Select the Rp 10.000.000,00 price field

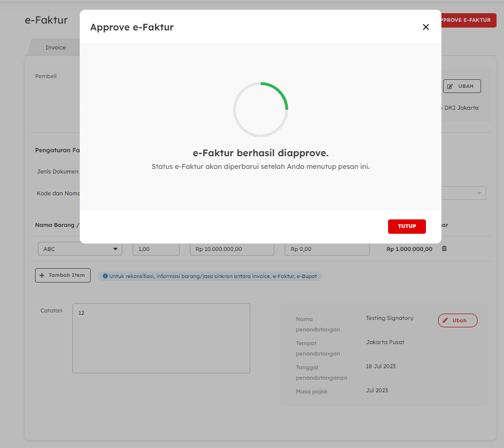[x=231, y=249]
